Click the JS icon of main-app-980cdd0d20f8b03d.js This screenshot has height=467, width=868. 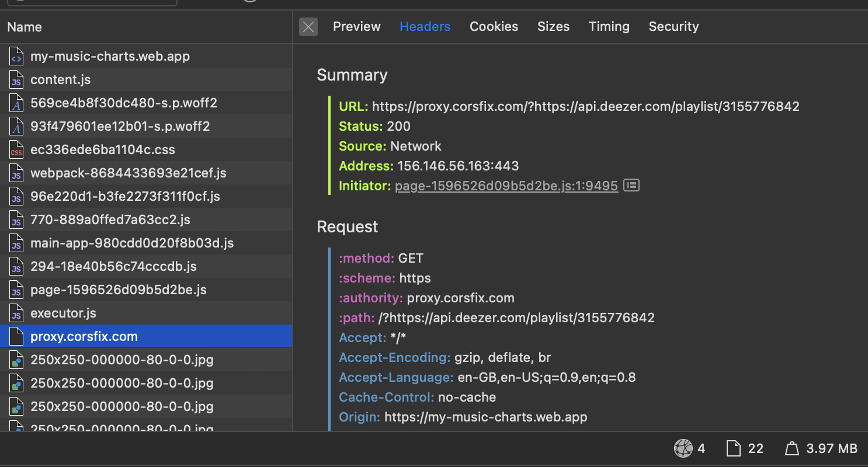pyautogui.click(x=16, y=243)
